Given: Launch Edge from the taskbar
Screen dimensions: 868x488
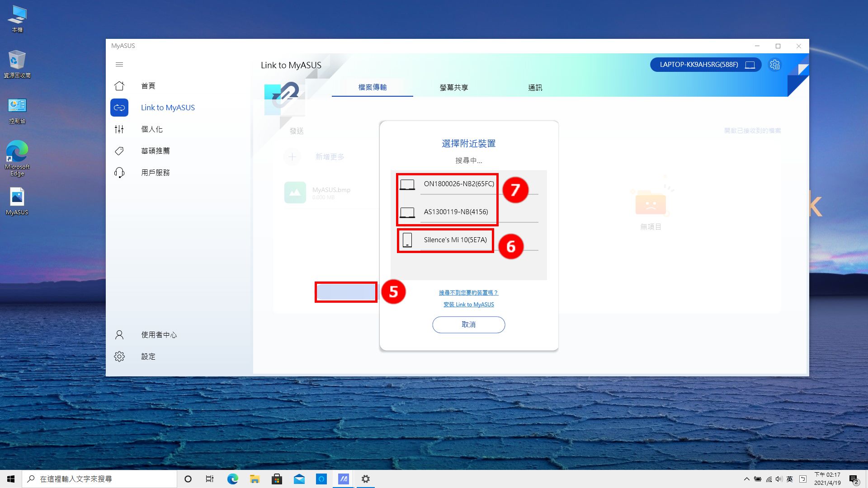Looking at the screenshot, I should pos(232,479).
